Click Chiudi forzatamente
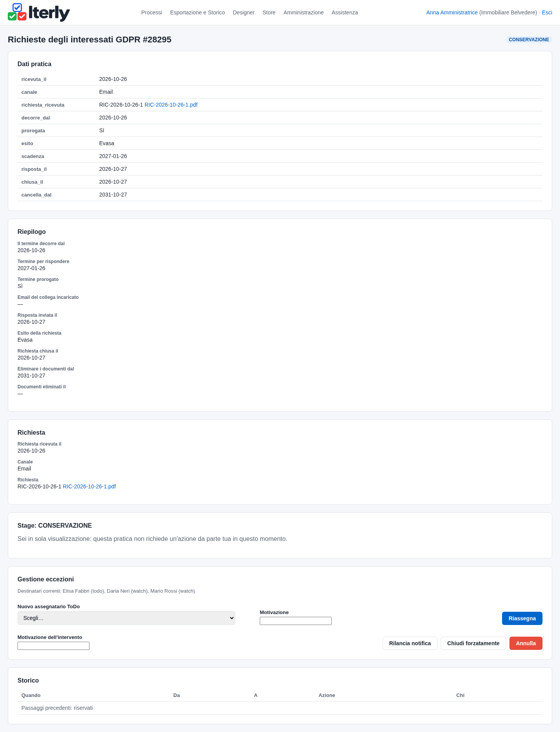The width and height of the screenshot is (560, 732). coord(473,643)
